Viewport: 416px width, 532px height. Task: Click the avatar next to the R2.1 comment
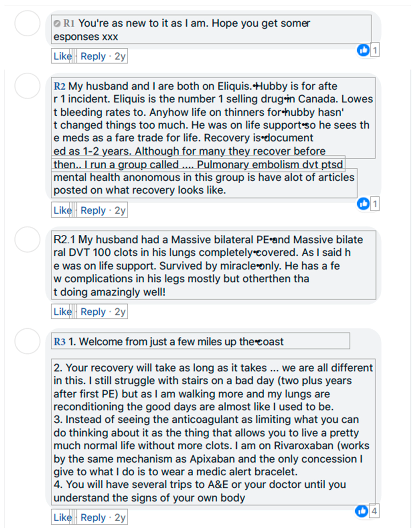point(27,240)
